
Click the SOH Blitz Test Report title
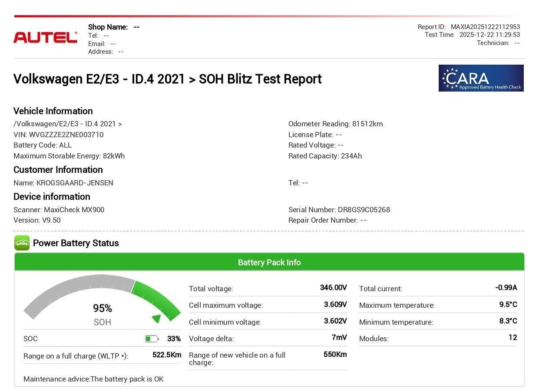(x=167, y=79)
